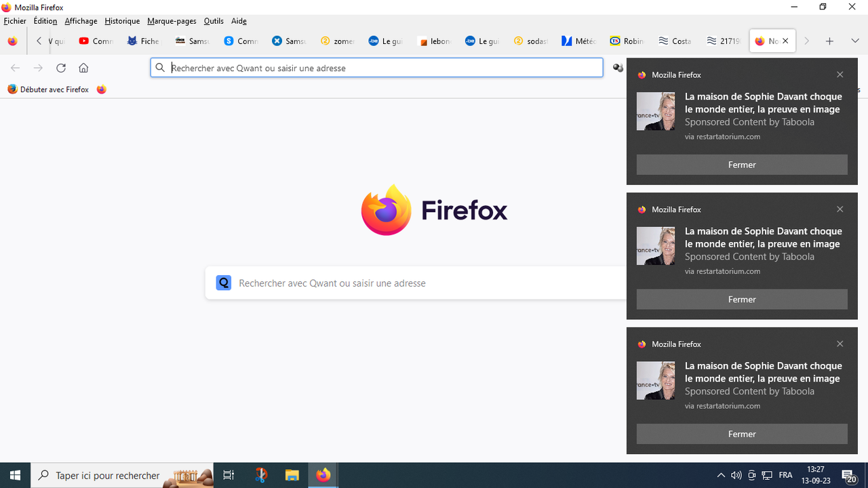Switch to the lebon tab
This screenshot has width=868, height=488.
click(434, 41)
